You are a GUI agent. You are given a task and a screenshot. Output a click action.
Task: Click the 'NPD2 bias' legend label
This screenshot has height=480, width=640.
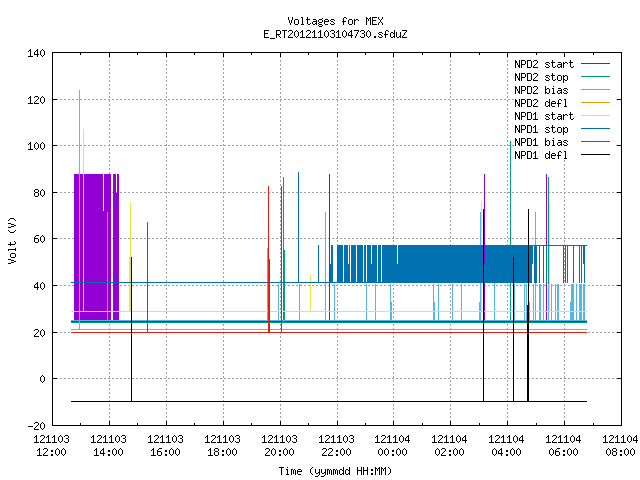(541, 90)
